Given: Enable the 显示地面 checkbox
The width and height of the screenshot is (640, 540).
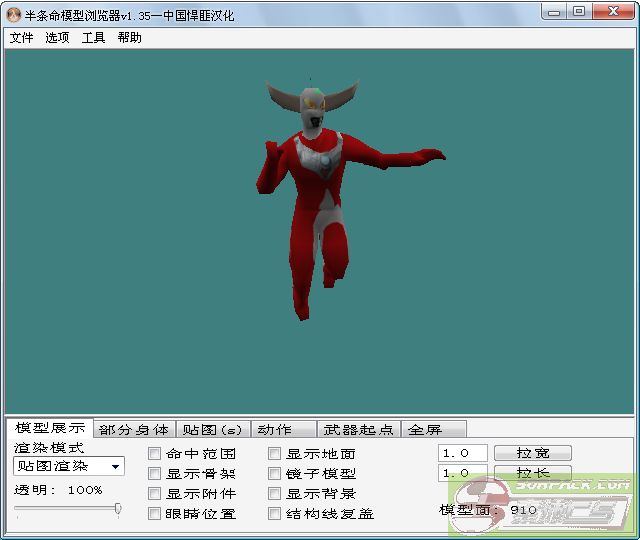Looking at the screenshot, I should click(275, 454).
